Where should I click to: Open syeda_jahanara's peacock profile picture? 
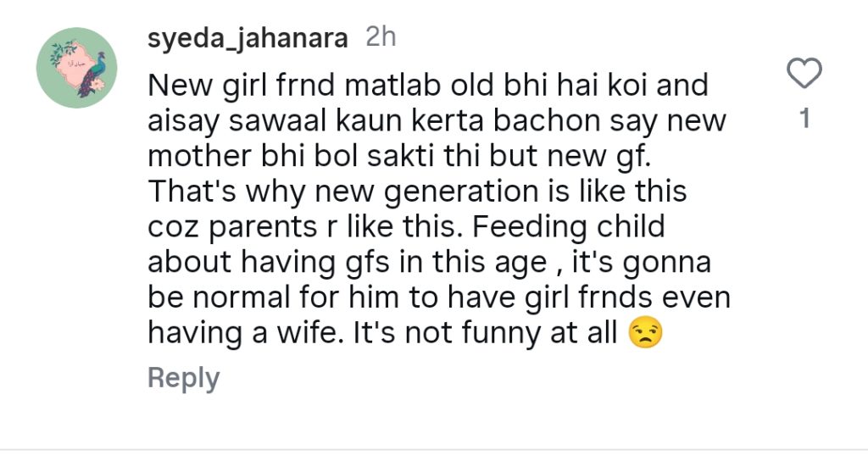76,68
